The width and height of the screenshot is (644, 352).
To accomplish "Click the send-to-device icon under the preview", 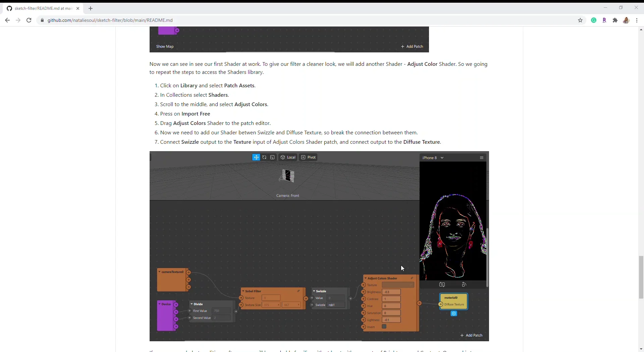I will tap(464, 284).
